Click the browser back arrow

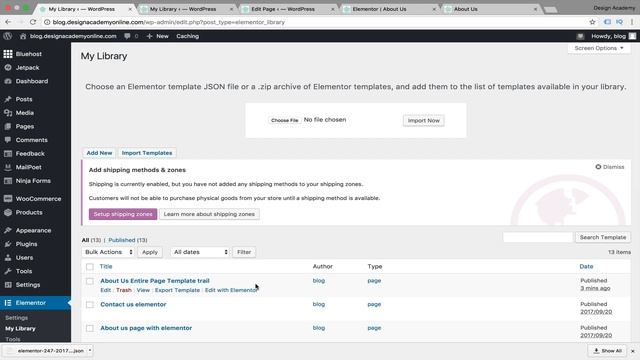tap(9, 22)
